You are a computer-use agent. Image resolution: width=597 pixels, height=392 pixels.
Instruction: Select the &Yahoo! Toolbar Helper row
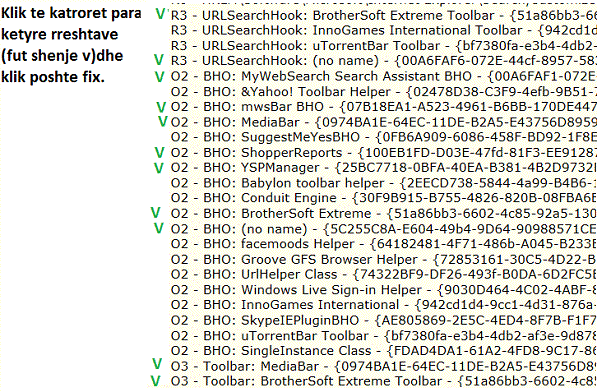click(384, 92)
